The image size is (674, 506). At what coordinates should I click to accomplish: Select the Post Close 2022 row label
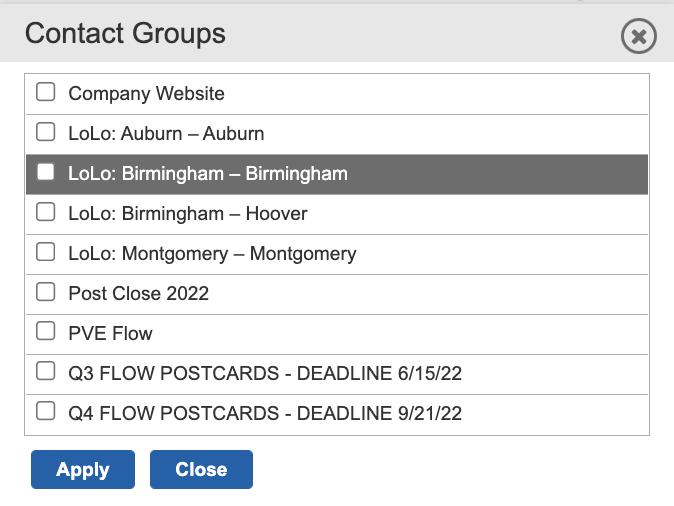[138, 294]
